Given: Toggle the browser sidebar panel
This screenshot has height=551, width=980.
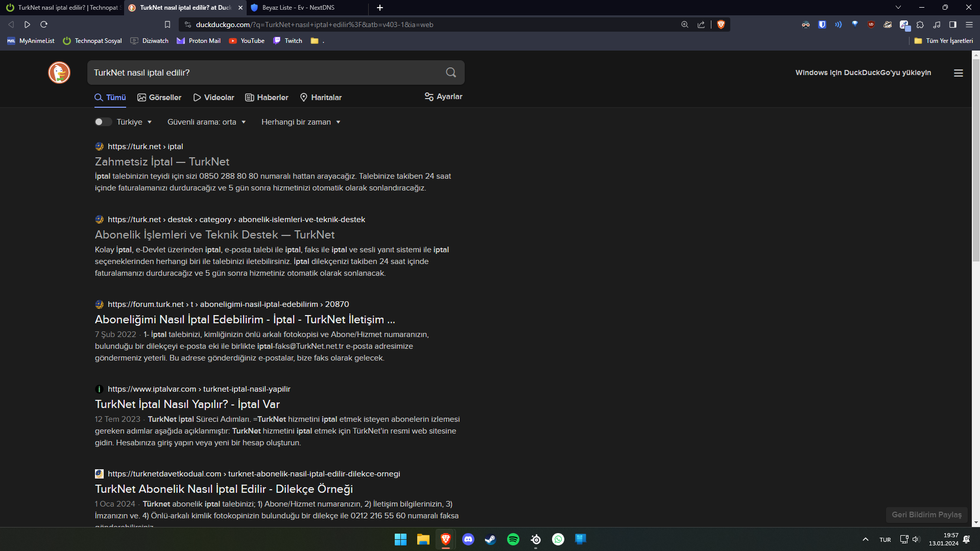Looking at the screenshot, I should (x=953, y=25).
